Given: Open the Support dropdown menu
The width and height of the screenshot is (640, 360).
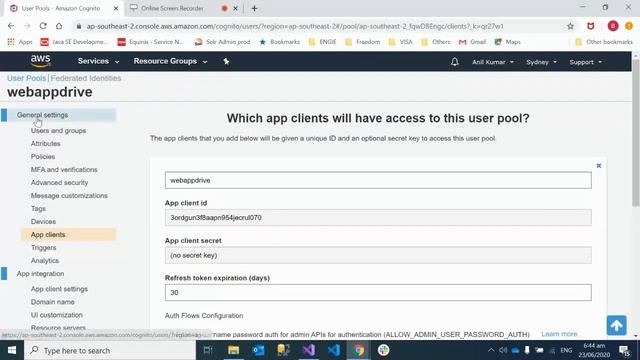Looking at the screenshot, I should (x=585, y=62).
